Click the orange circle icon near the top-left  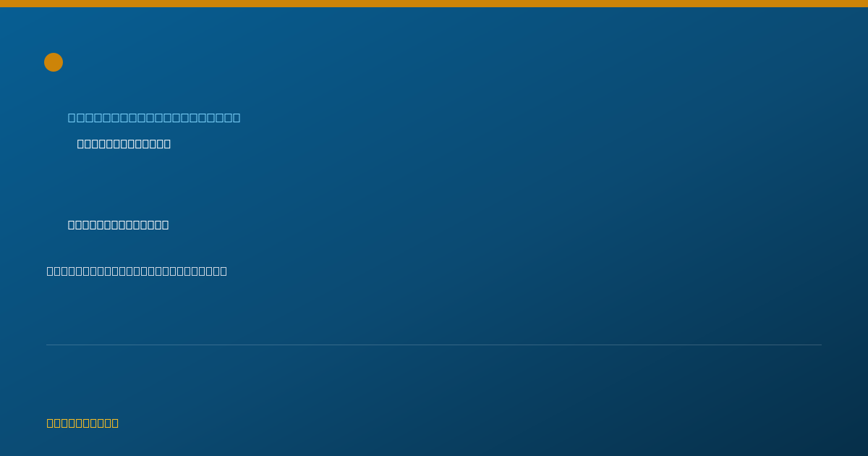[54, 62]
